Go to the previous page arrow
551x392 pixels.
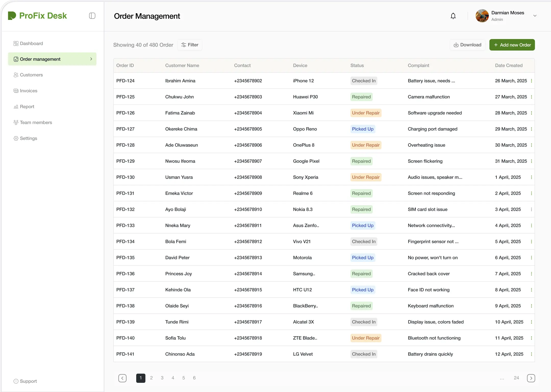click(x=122, y=378)
